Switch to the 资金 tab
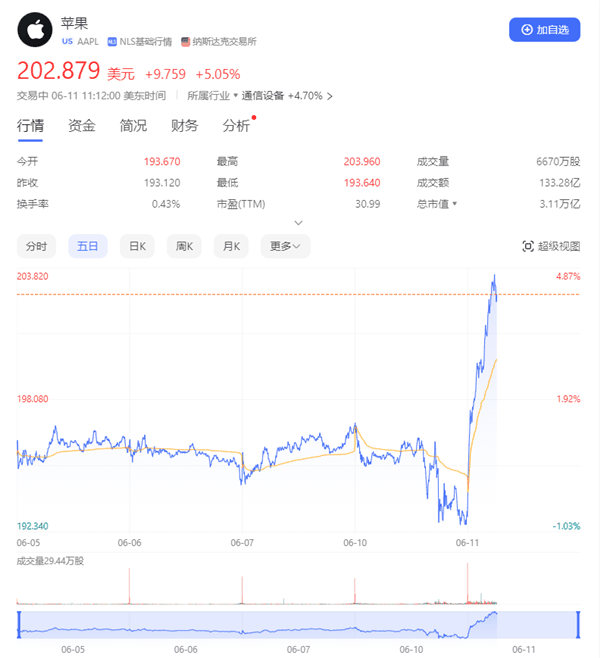This screenshot has width=600, height=658. tap(82, 126)
